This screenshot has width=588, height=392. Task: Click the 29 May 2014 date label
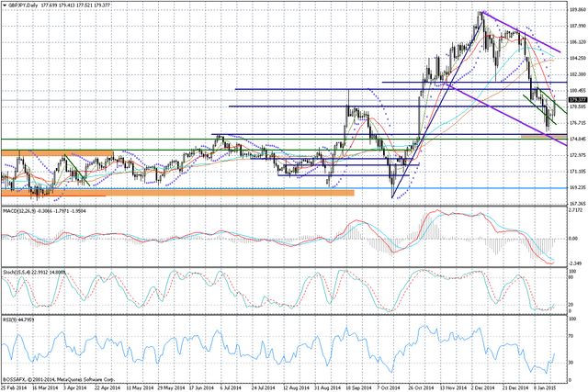171,386
